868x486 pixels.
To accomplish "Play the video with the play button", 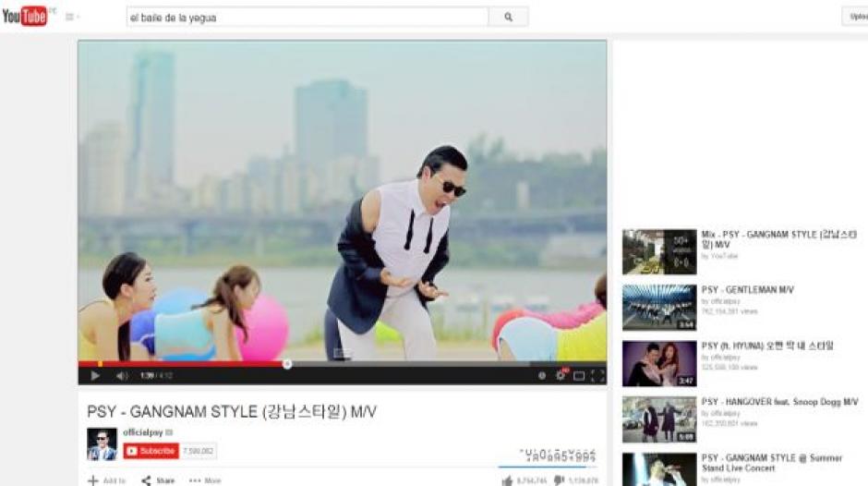I will [x=95, y=376].
